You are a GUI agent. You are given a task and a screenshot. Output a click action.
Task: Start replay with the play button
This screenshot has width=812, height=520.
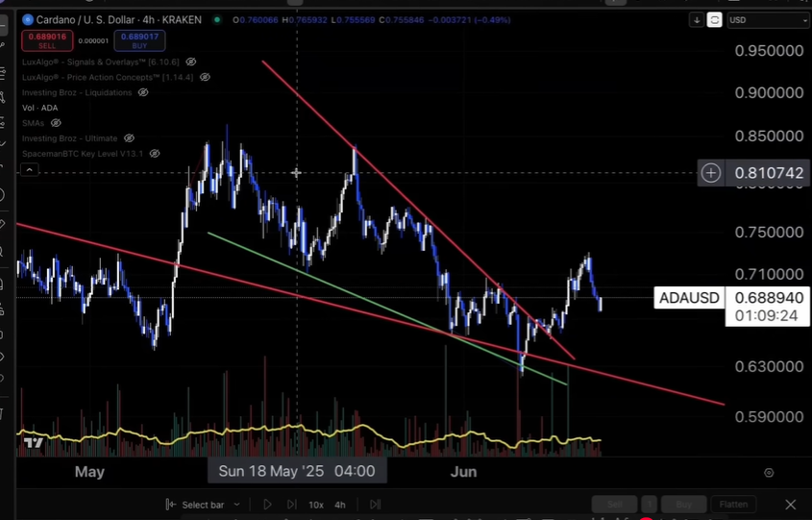(x=267, y=505)
